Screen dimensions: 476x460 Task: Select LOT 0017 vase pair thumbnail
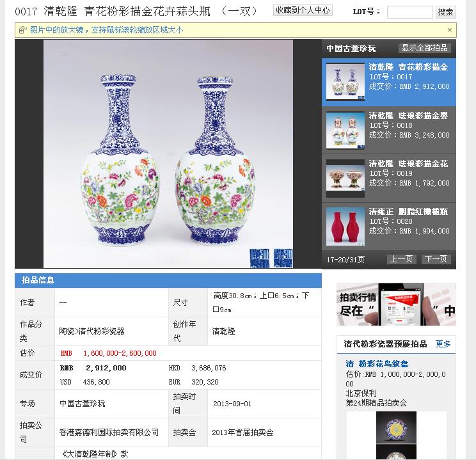click(x=345, y=82)
